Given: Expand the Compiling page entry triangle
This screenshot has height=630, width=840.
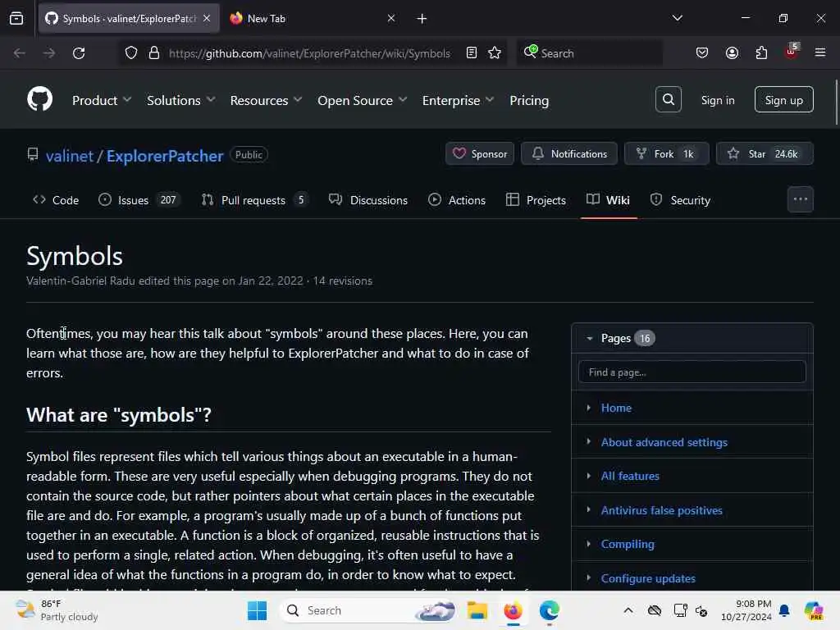Looking at the screenshot, I should click(588, 544).
